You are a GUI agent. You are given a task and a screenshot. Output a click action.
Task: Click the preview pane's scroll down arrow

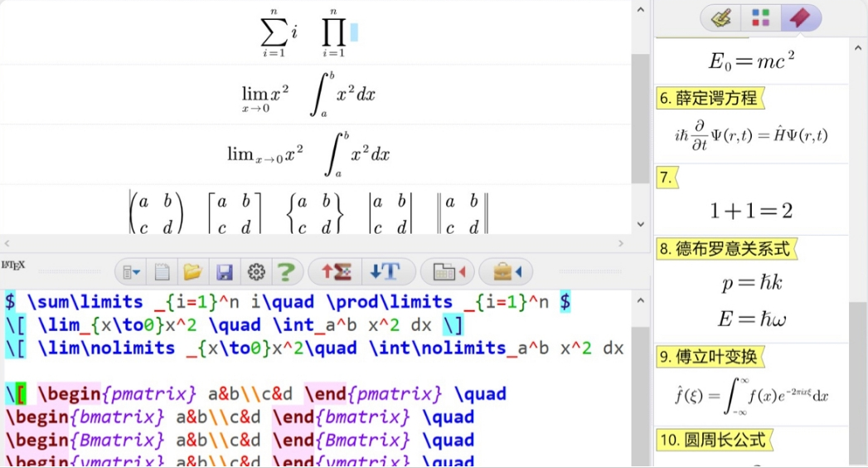tap(640, 224)
